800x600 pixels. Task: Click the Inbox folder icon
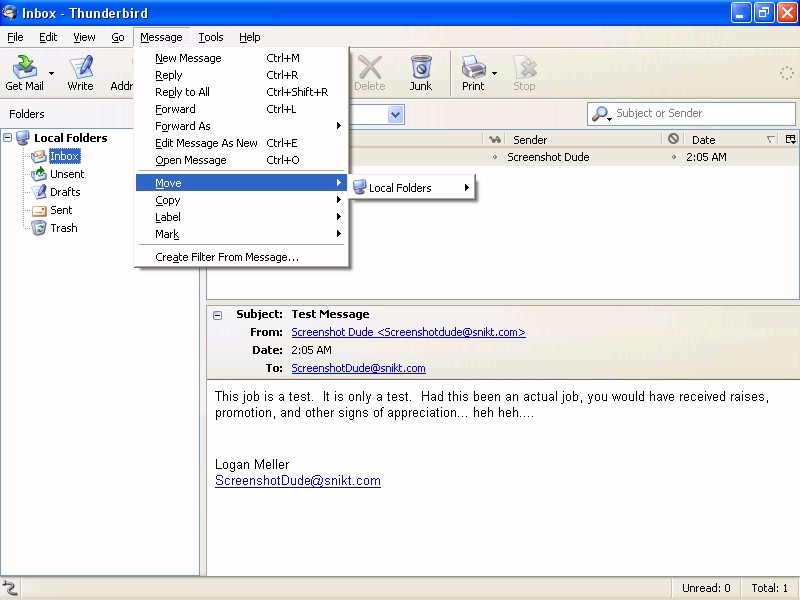(39, 156)
